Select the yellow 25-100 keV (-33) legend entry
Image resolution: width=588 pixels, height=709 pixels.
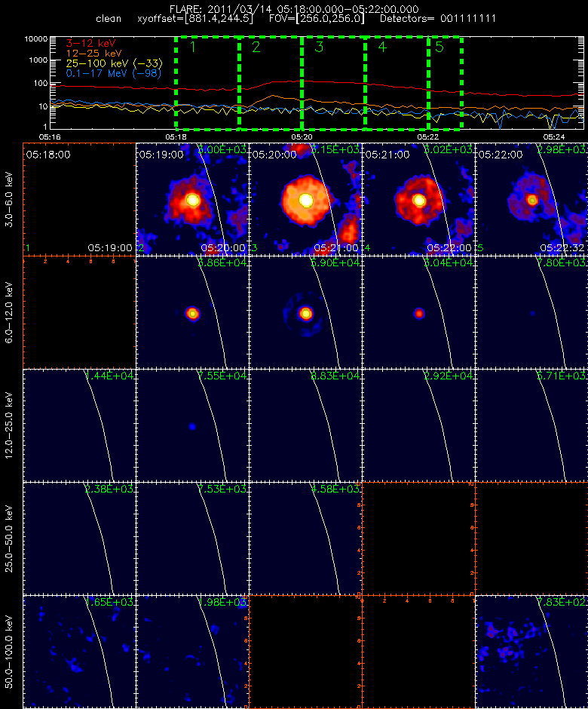[x=115, y=63]
